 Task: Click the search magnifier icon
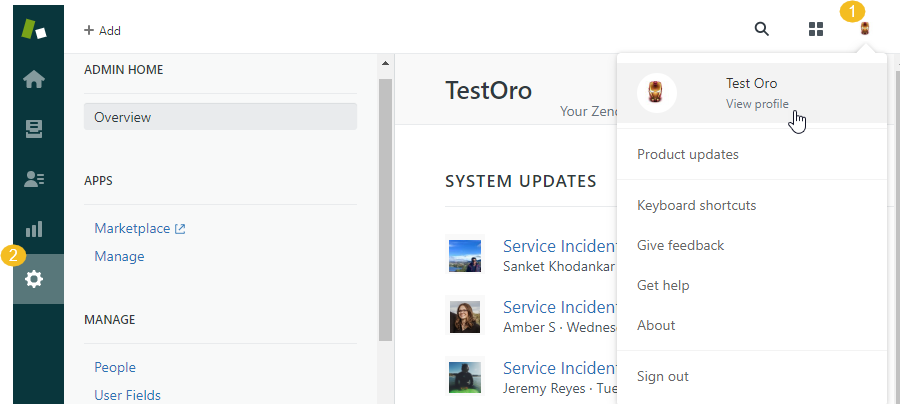click(x=762, y=29)
